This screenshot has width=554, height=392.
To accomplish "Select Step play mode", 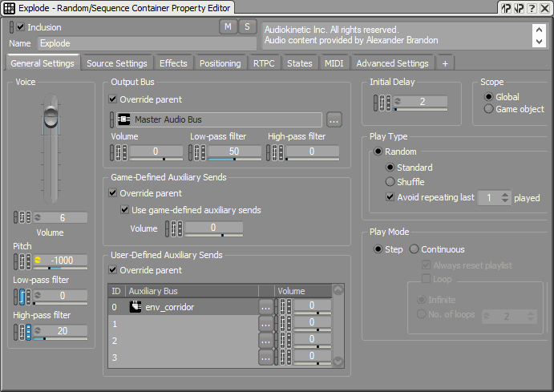I will tap(378, 249).
